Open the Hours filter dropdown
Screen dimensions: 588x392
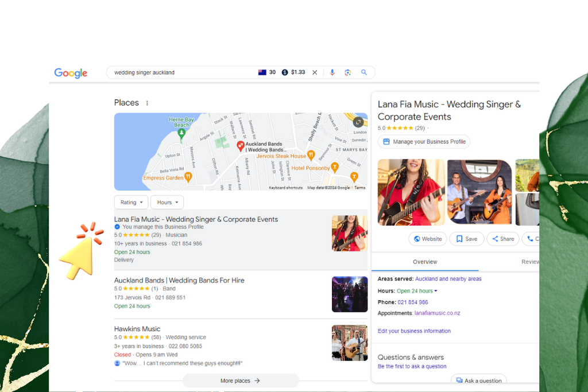167,202
